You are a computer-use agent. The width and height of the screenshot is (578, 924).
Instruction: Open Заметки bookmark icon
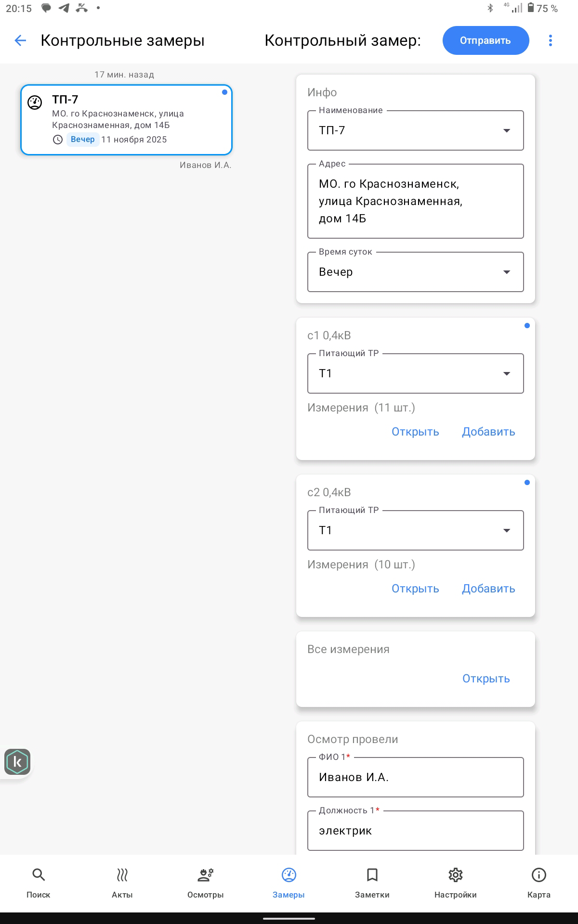click(x=372, y=875)
